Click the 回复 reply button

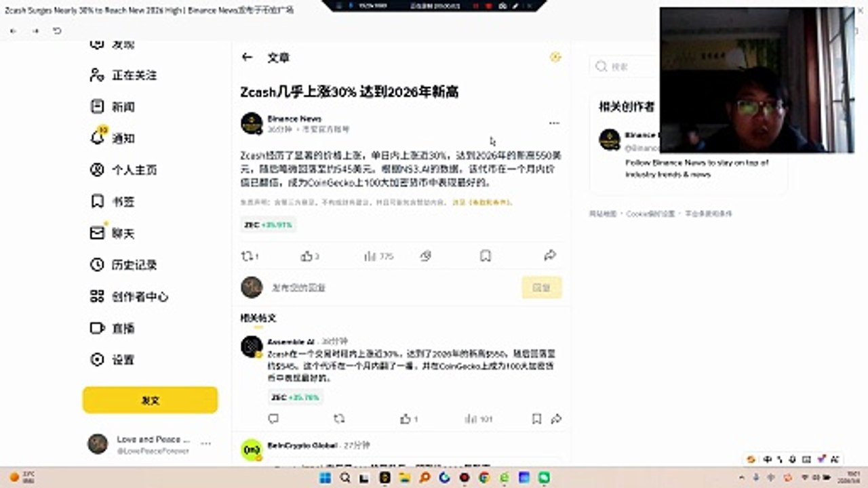(x=541, y=287)
